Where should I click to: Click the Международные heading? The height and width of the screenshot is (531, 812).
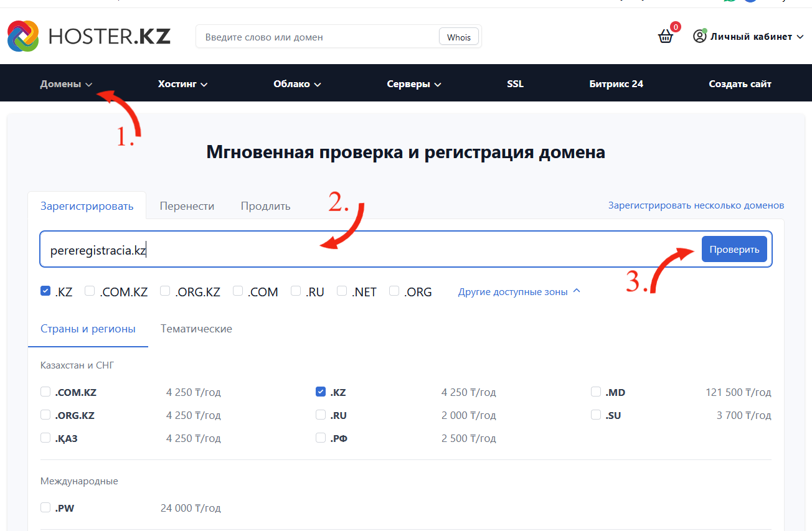point(79,481)
